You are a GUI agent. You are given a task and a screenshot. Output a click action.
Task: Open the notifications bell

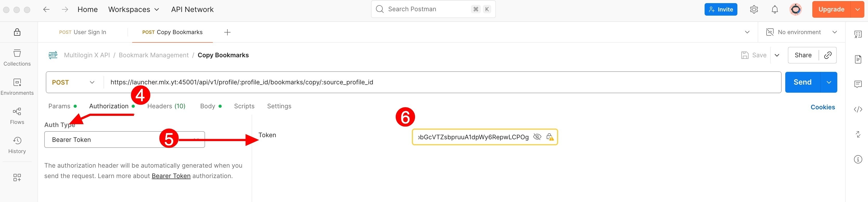(775, 9)
